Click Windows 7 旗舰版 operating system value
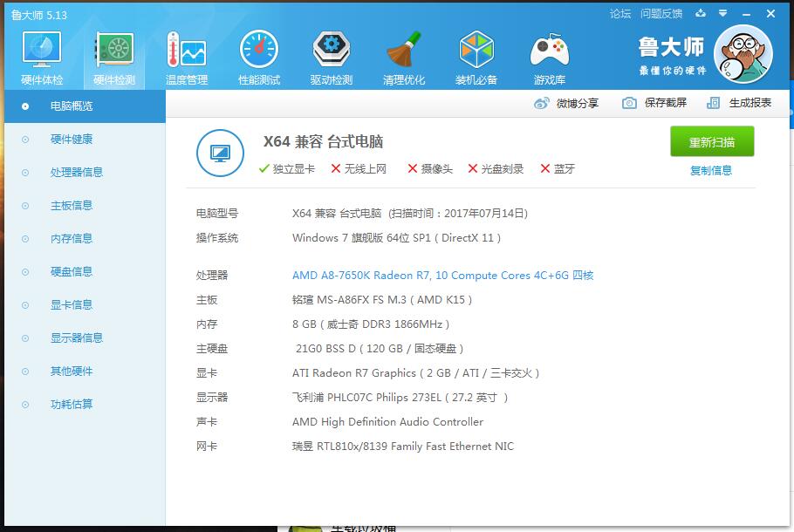Image resolution: width=794 pixels, height=532 pixels. click(396, 238)
